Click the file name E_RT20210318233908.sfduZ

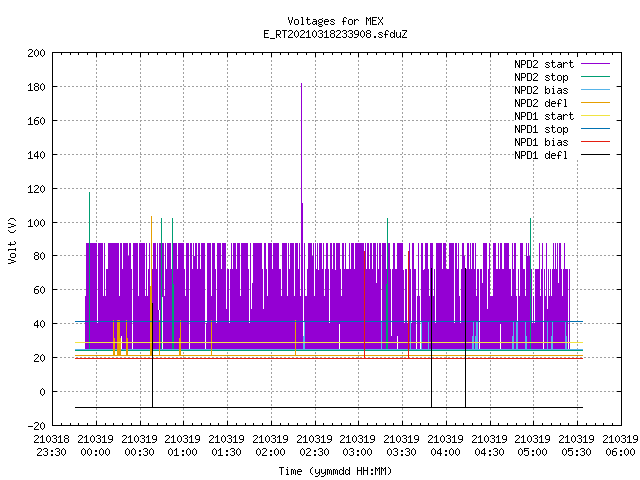coord(335,34)
